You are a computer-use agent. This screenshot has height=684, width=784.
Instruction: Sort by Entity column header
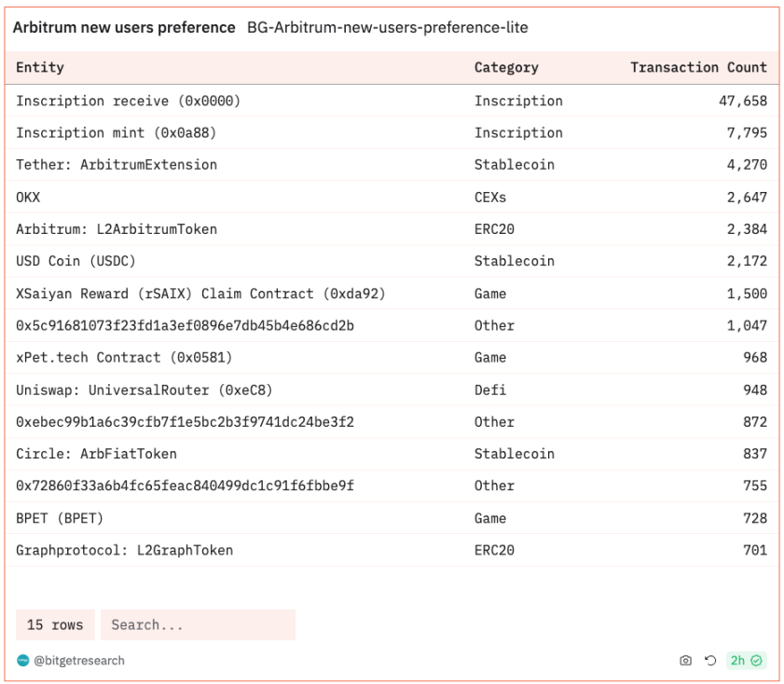coord(40,67)
